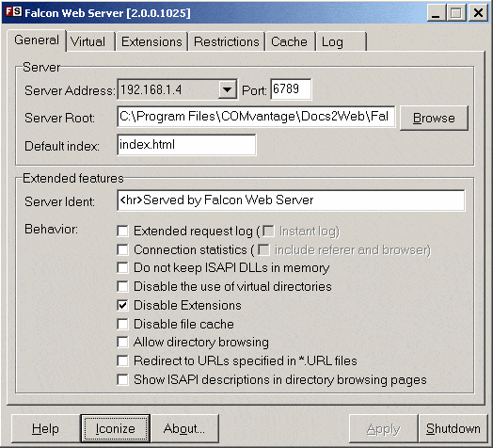Check Disable file cache
Screen dimensions: 493x448
[x=122, y=324]
